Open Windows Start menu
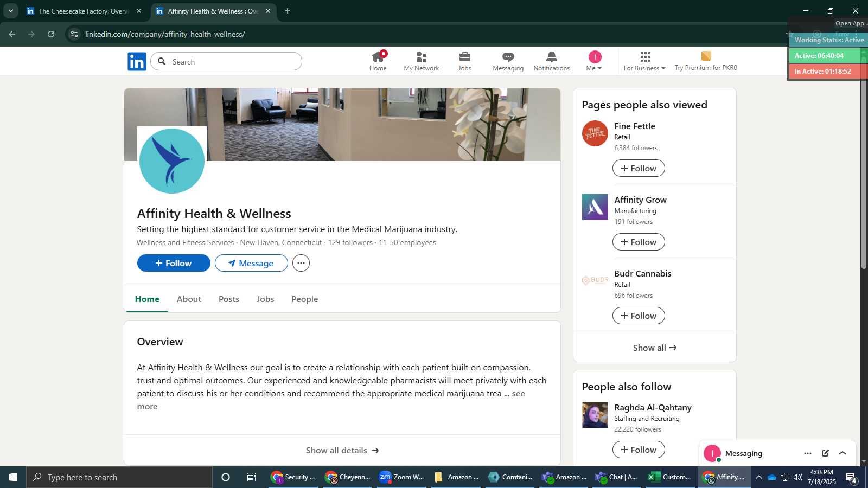 13,477
